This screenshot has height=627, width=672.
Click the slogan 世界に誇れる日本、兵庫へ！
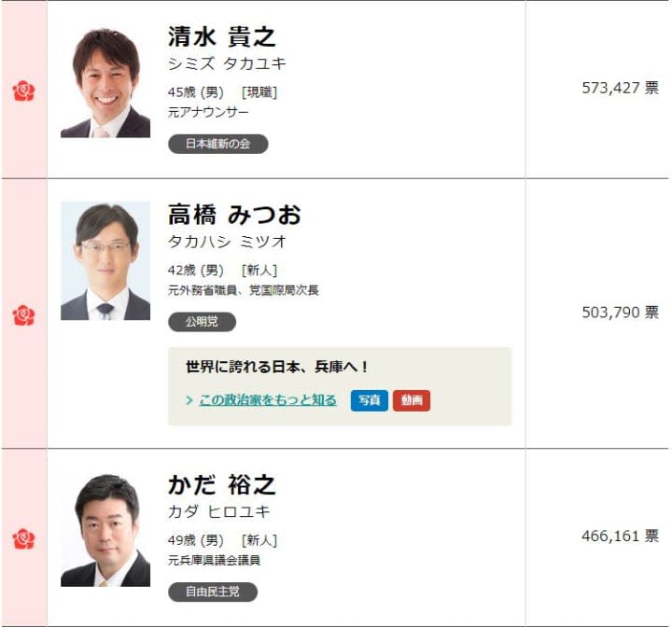[x=277, y=367]
